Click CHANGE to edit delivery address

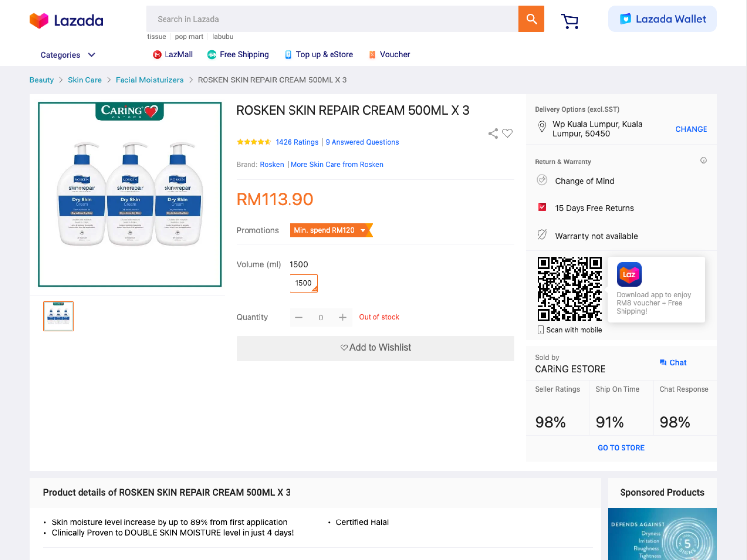691,129
